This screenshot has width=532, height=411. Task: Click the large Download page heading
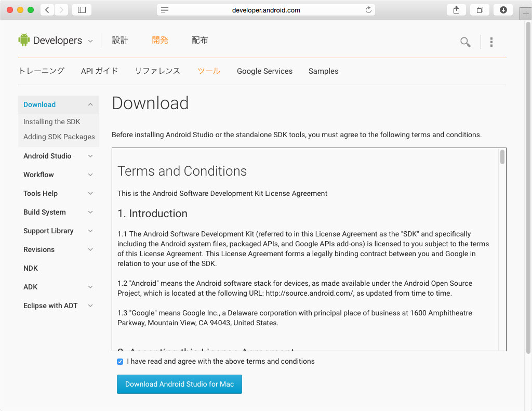tap(150, 103)
